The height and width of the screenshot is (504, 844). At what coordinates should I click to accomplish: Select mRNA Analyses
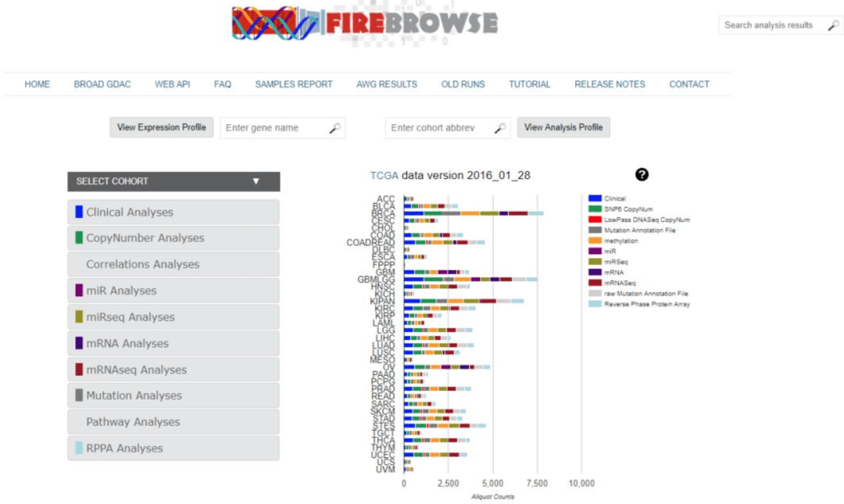pos(173,344)
